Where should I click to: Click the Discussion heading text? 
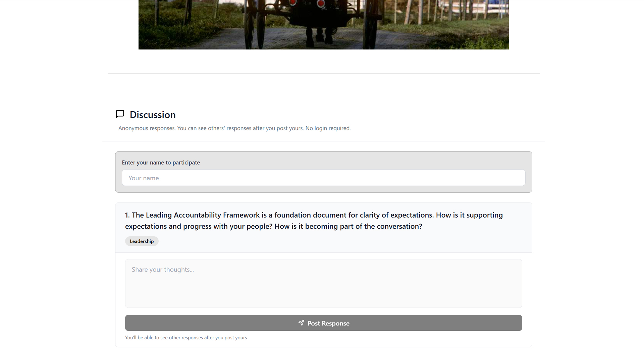click(x=153, y=115)
